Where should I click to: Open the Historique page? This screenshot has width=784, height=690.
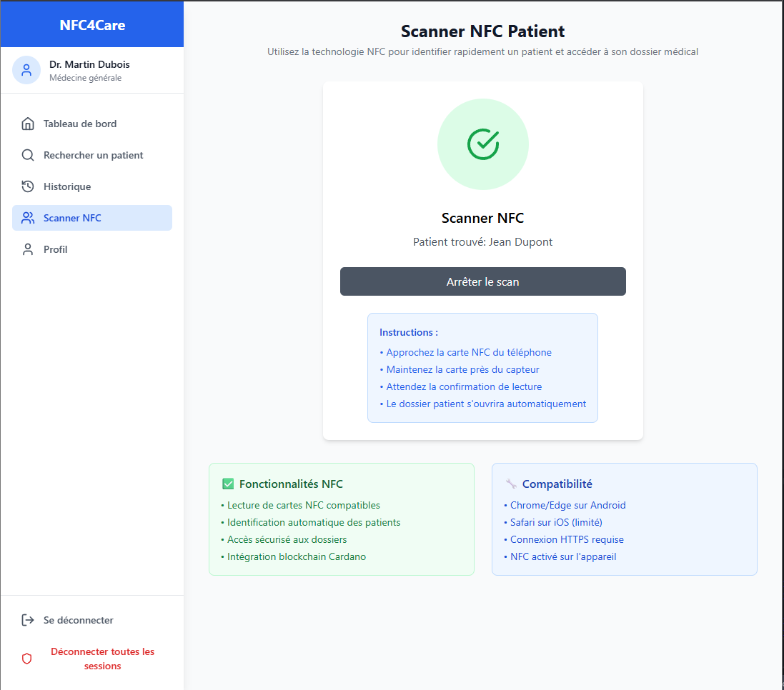pyautogui.click(x=67, y=186)
